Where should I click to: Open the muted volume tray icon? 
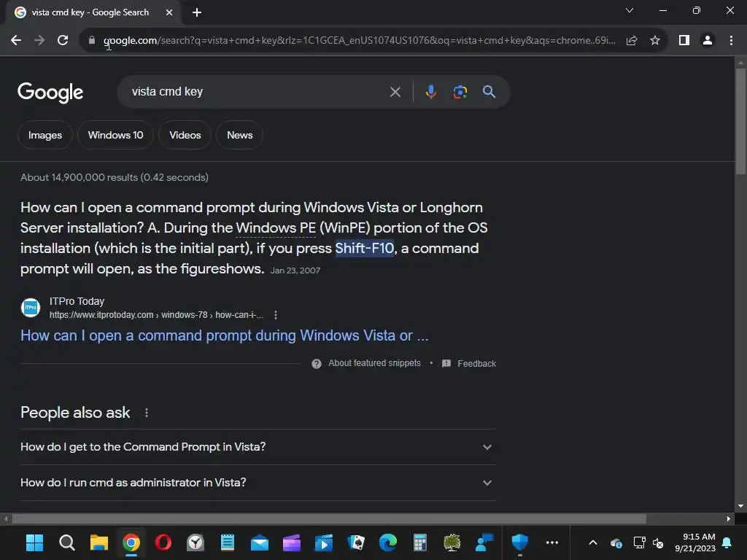[x=658, y=542]
